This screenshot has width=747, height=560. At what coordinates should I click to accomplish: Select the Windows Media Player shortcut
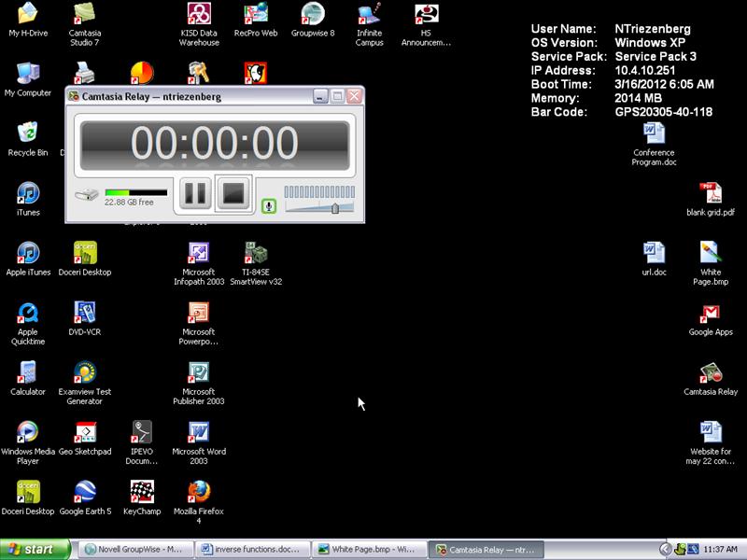point(28,443)
